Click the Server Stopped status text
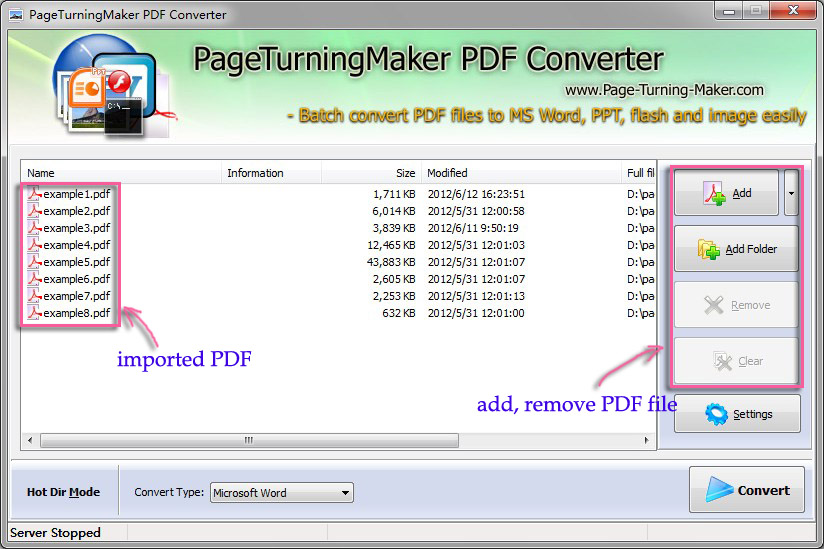The width and height of the screenshot is (824, 549). (55, 533)
